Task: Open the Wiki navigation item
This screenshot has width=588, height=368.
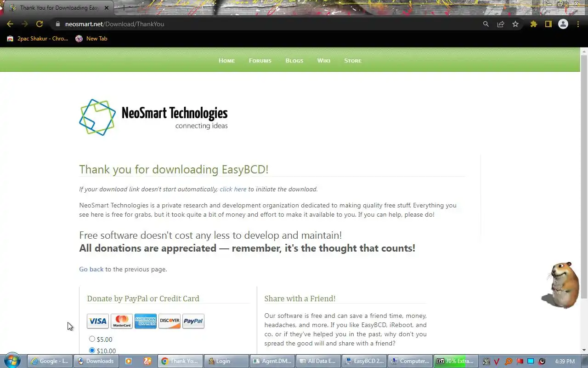Action: coord(323,60)
